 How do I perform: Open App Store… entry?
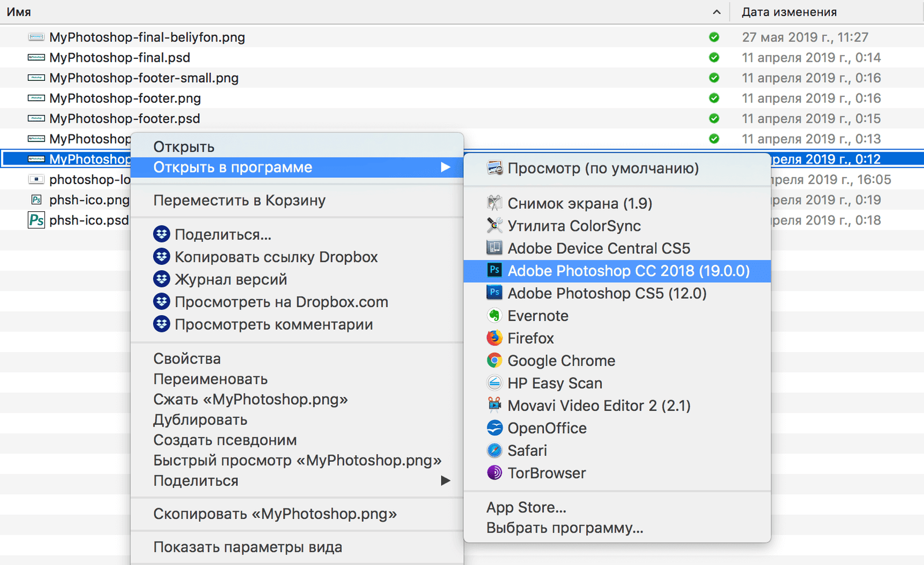pos(526,507)
